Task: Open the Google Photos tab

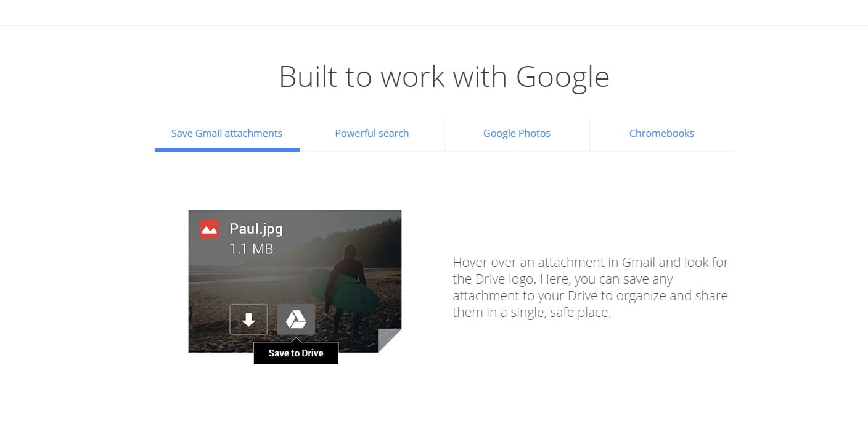Action: point(517,133)
